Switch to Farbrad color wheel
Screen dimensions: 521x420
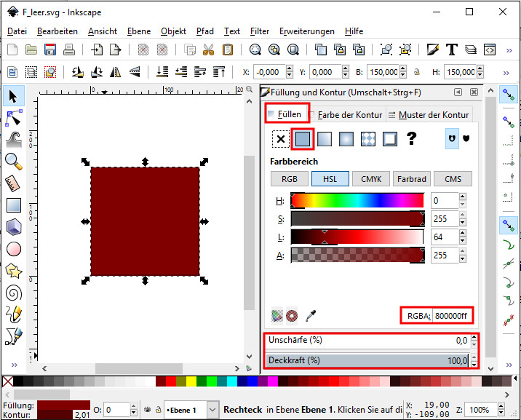(x=411, y=179)
